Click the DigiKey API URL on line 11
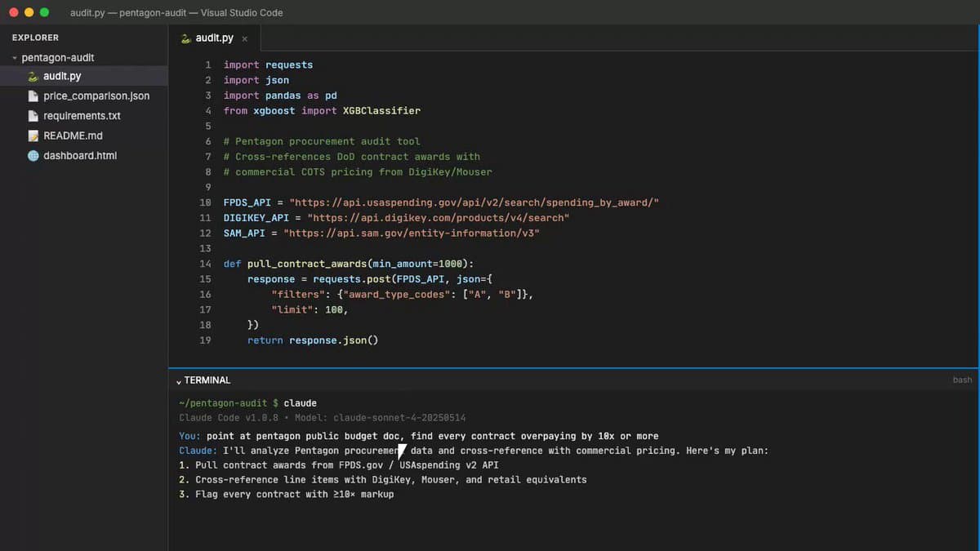The image size is (980, 551). coord(438,218)
